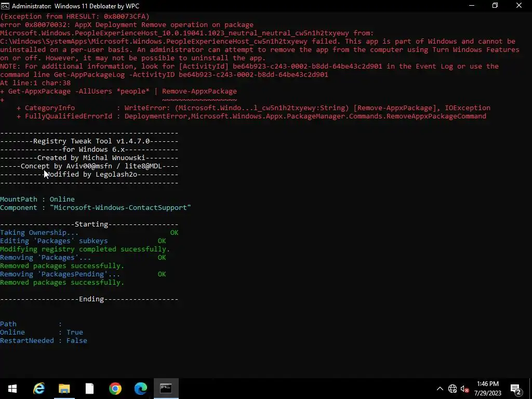Launch Google Chrome from taskbar
532x399 pixels.
click(115, 389)
